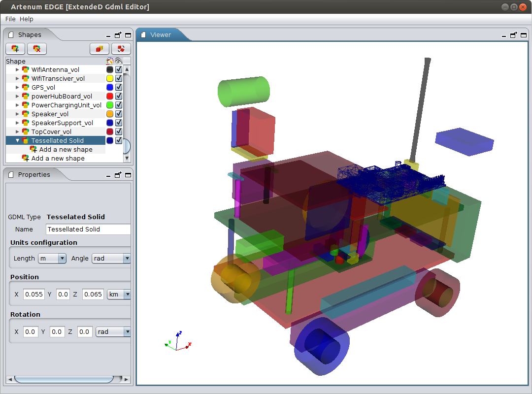Click the color column header icon

(109, 61)
